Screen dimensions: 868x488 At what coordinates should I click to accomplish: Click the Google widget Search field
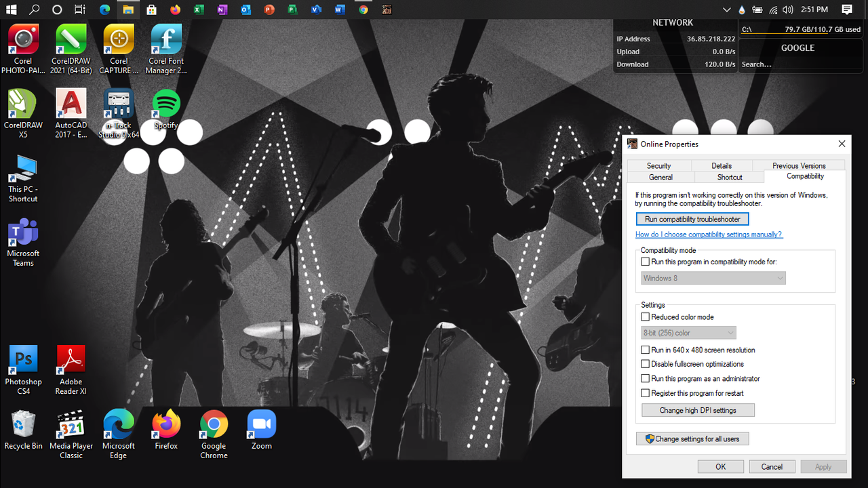tap(801, 64)
